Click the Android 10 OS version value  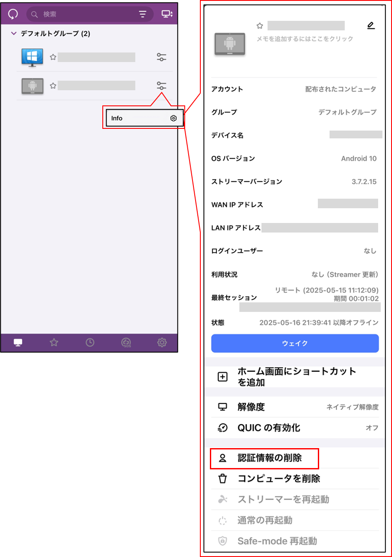pos(359,158)
